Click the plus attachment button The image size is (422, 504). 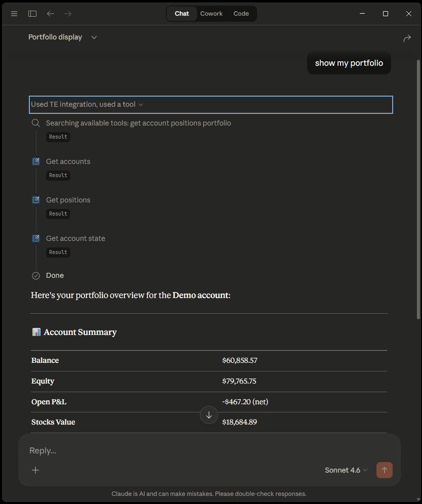pos(35,470)
